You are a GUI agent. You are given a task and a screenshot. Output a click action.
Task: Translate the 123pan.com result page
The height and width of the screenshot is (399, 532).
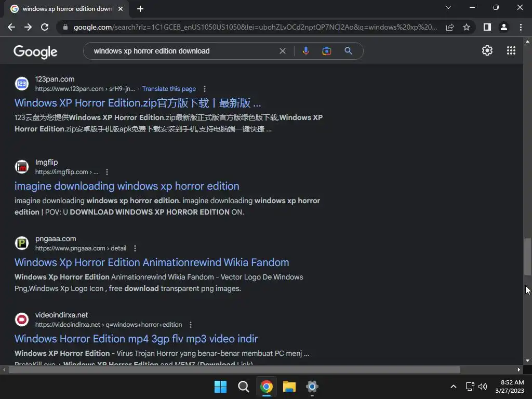(169, 88)
